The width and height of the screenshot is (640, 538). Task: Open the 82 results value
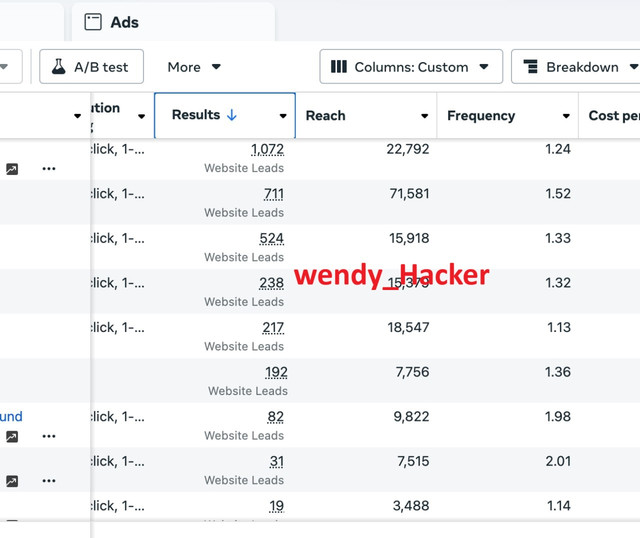tap(276, 417)
